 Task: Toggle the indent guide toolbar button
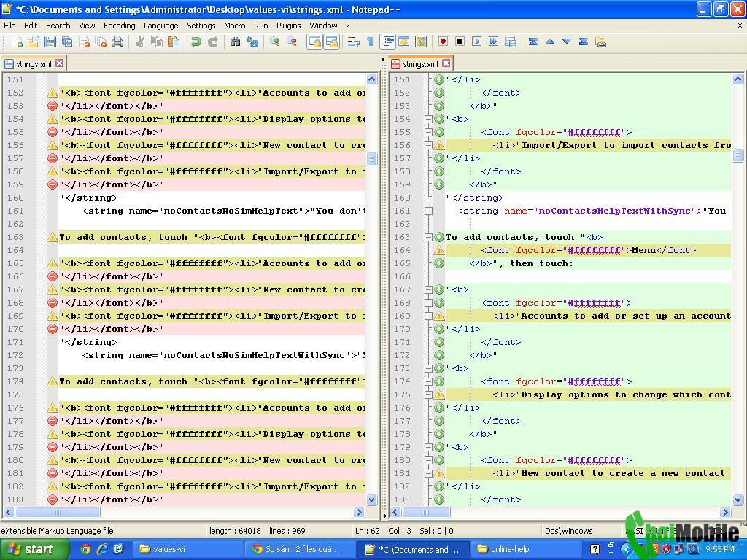388,42
